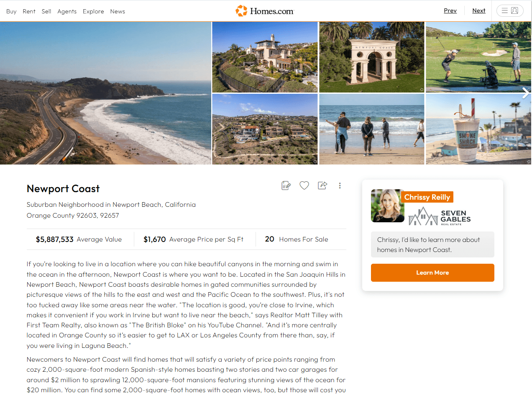View Chrissy Reilly's agent photo

pos(387,206)
